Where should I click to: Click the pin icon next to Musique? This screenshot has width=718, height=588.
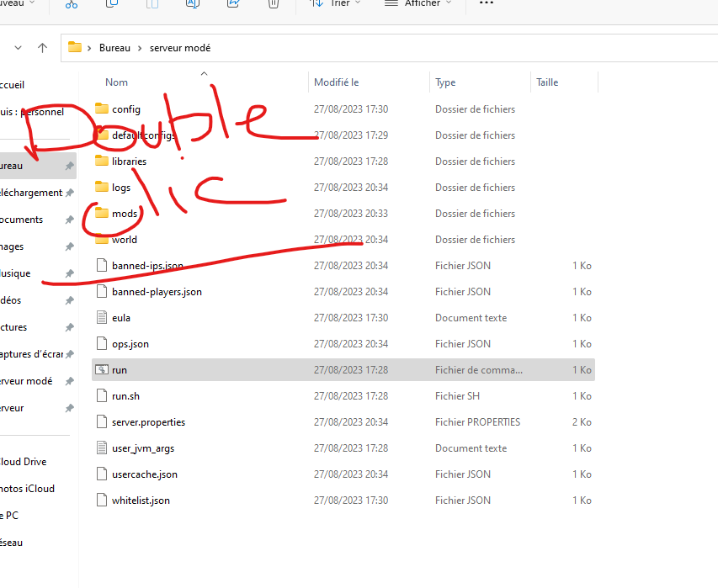(69, 273)
